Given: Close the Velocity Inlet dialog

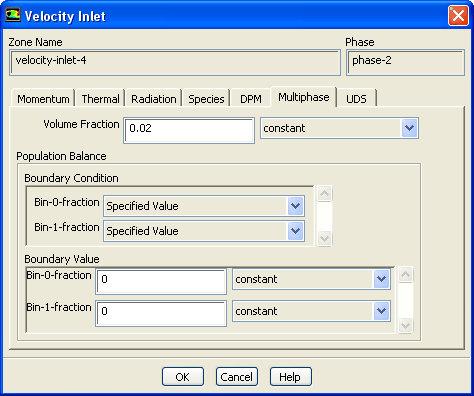Looking at the screenshot, I should click(458, 15).
